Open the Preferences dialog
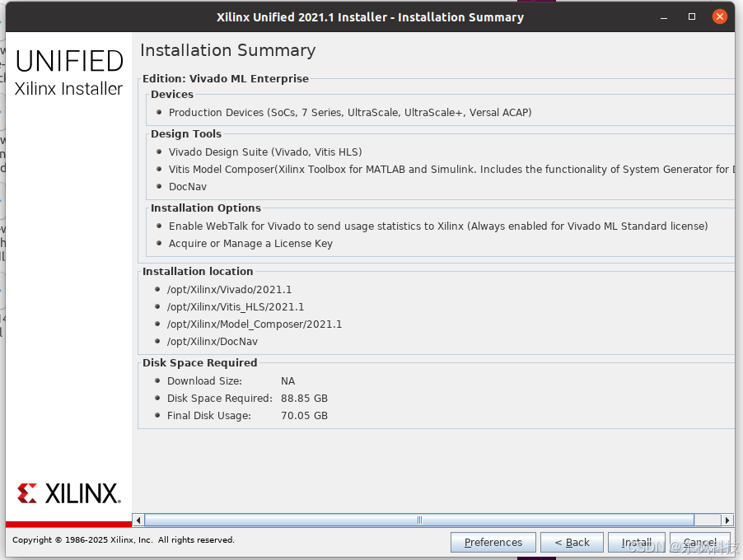Viewport: 743px width, 560px height. pyautogui.click(x=493, y=542)
